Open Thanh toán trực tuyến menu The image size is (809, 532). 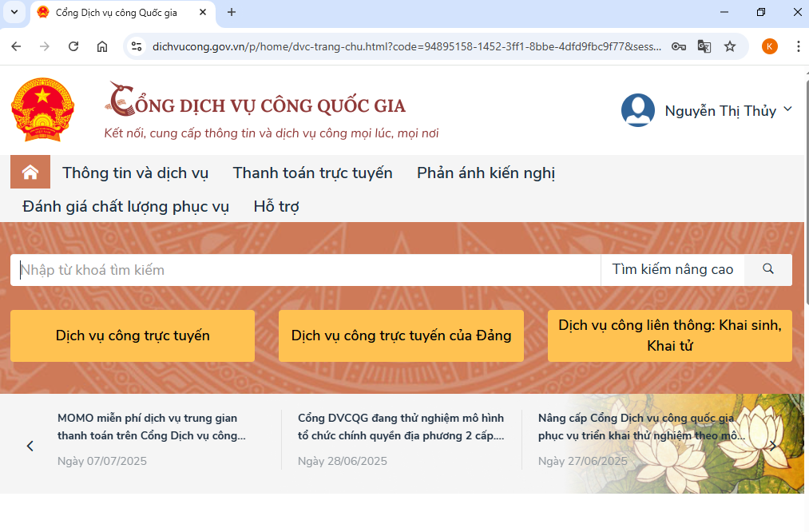313,173
